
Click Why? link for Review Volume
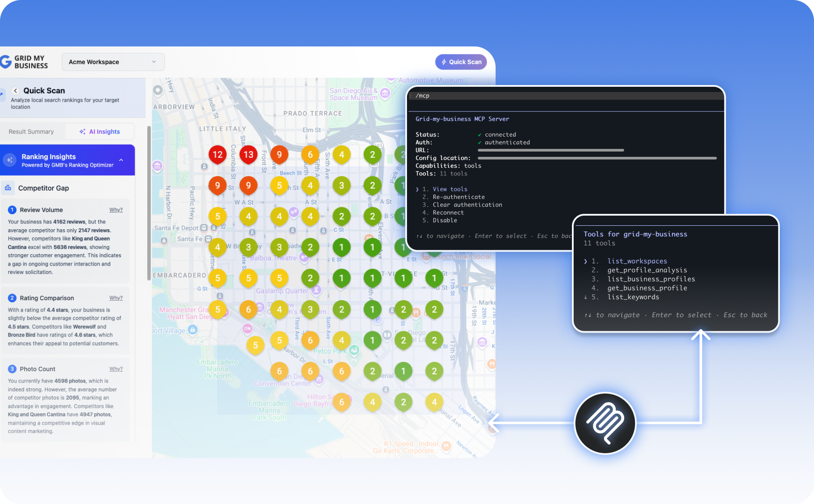tap(116, 210)
